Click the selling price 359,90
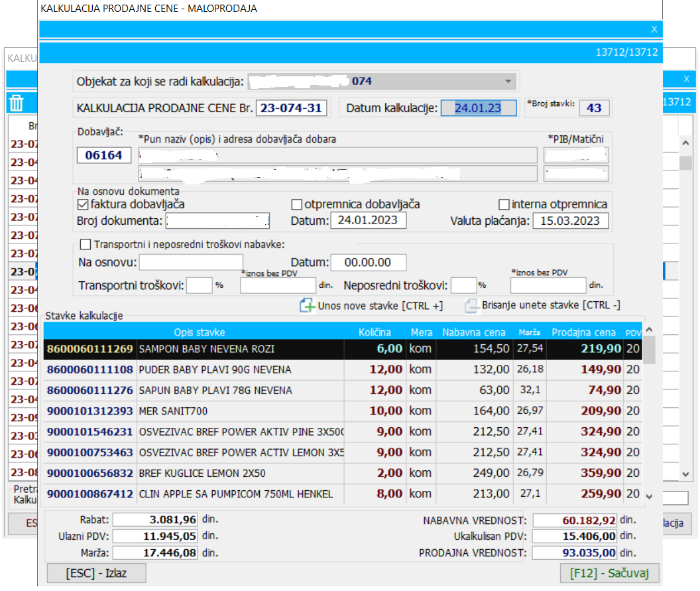700x591 pixels. tap(601, 473)
